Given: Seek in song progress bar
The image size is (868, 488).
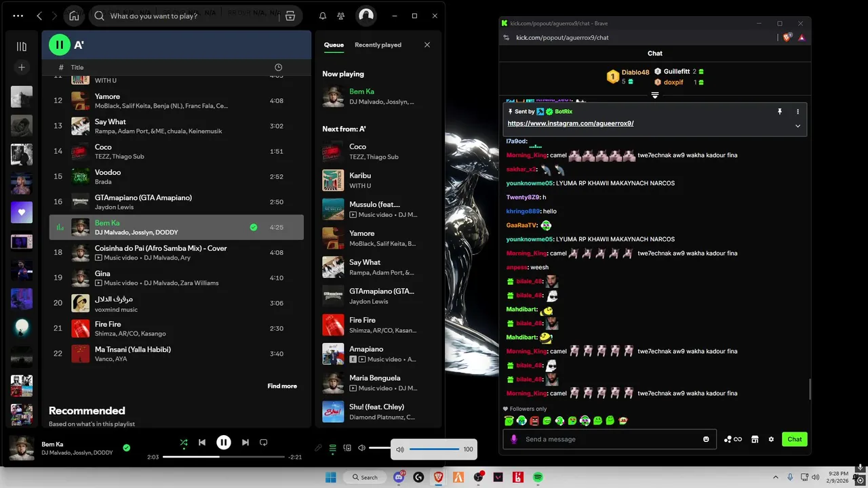Looking at the screenshot, I should pos(224,457).
